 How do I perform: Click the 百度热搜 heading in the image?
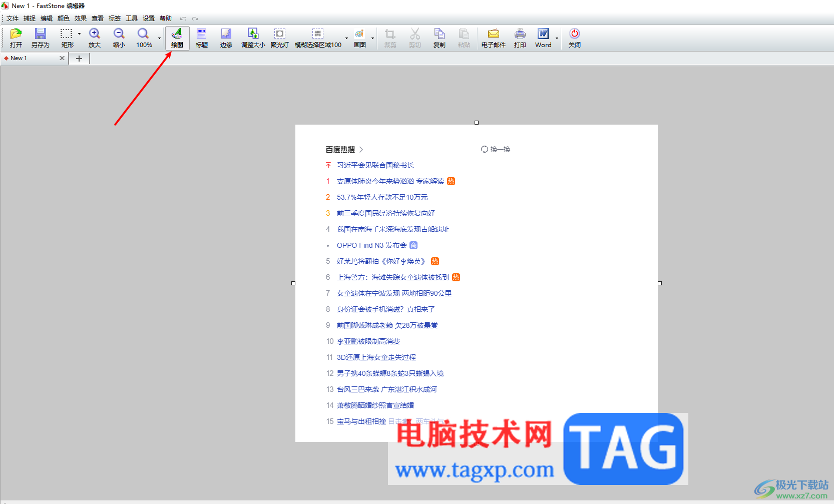pyautogui.click(x=340, y=150)
